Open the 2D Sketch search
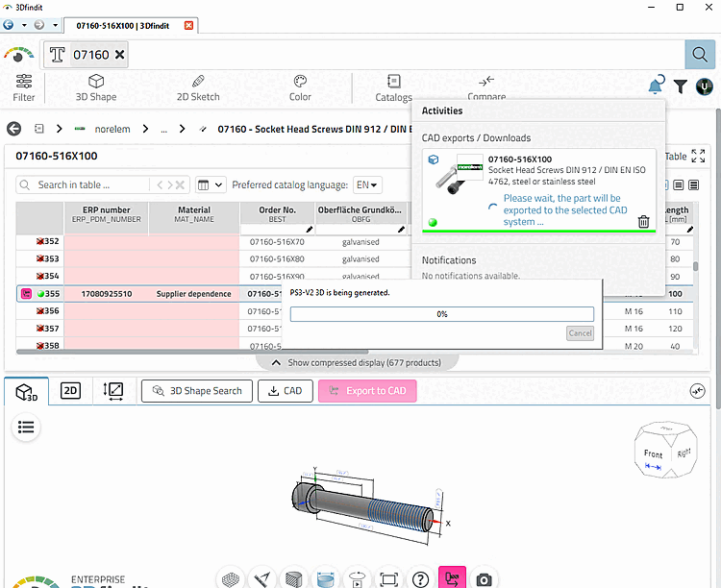Screen dimensions: 721x588 click(x=198, y=87)
